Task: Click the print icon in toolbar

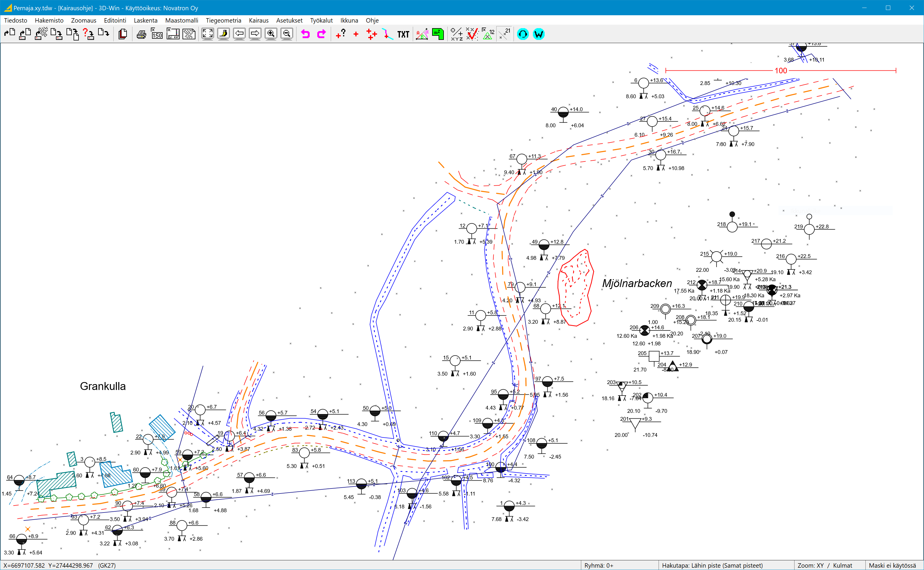Action: [141, 34]
